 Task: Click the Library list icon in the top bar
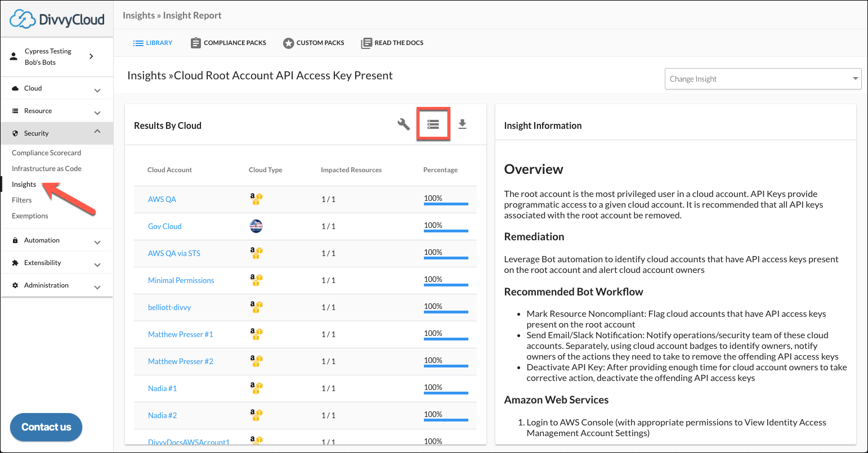[x=138, y=43]
